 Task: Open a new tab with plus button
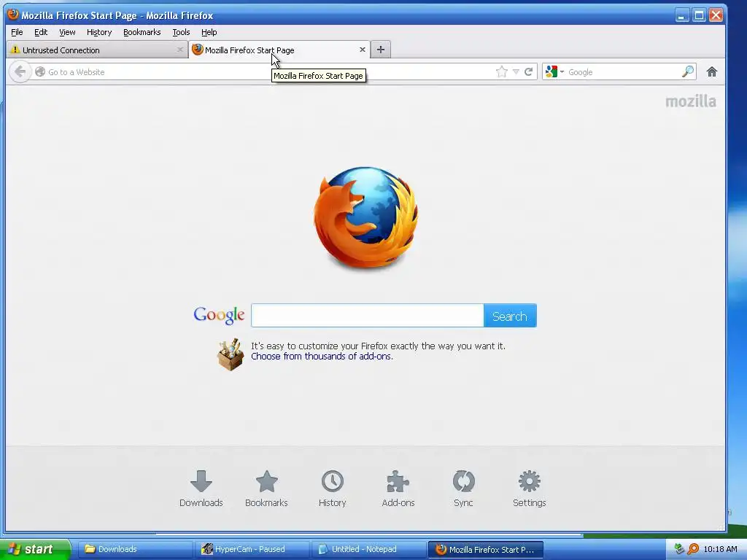381,50
